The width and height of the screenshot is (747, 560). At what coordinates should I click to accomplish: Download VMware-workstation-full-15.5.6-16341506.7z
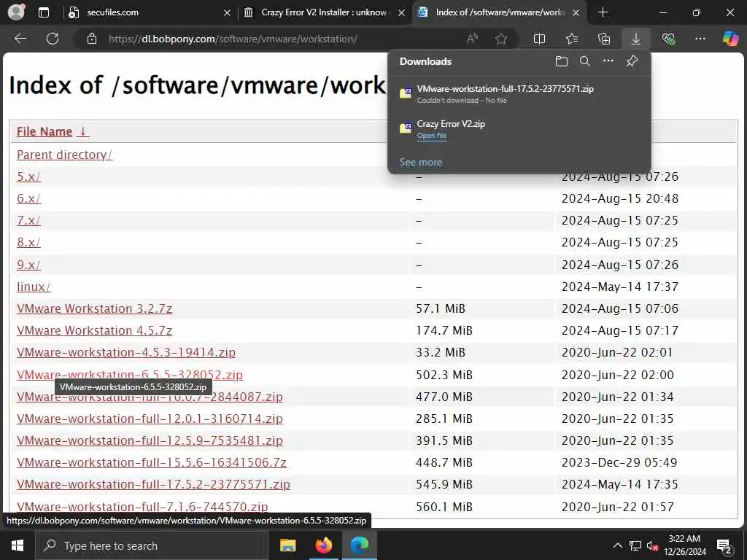coord(152,462)
